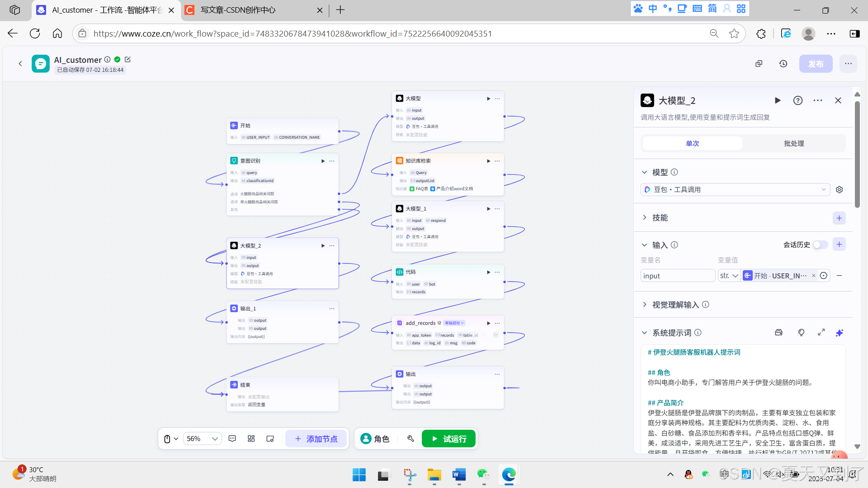Click the input variable name field

point(677,276)
